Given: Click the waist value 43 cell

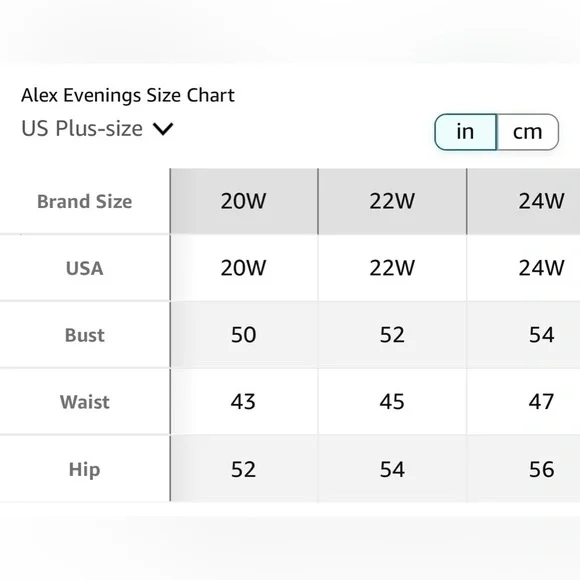Looking at the screenshot, I should click(244, 402).
